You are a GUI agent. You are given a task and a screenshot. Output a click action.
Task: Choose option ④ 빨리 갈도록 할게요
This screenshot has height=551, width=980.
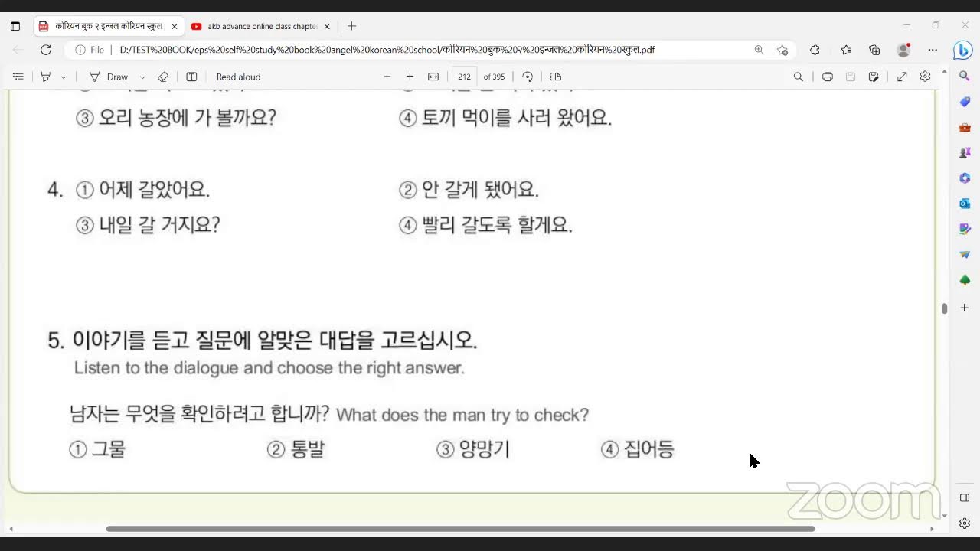coord(485,225)
